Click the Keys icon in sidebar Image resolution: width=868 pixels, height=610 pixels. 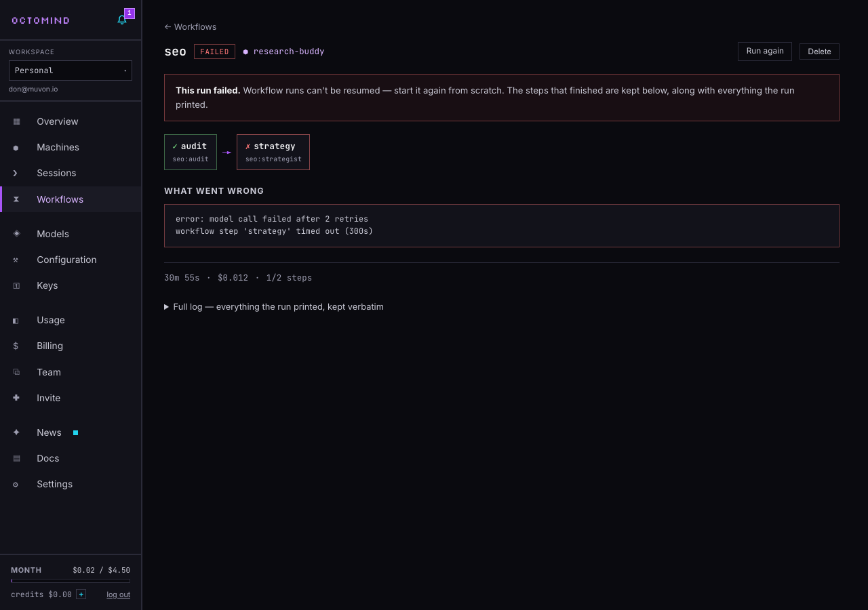point(16,285)
